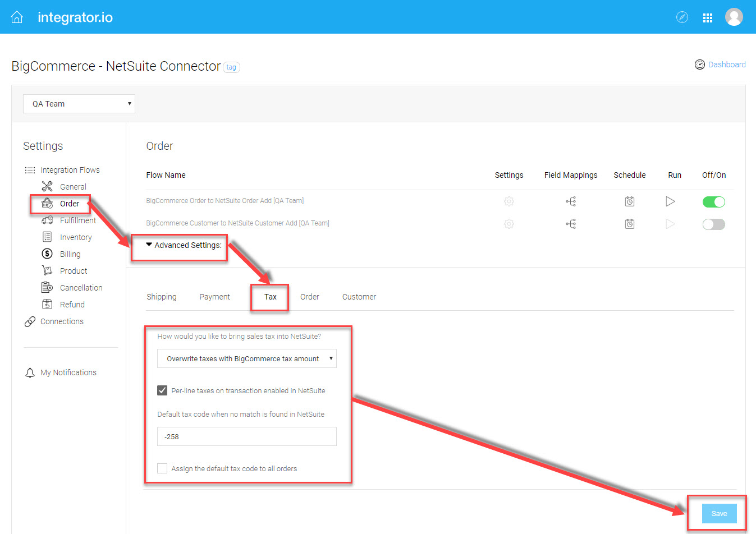Open field mappings for Order Add flow
Viewport: 756px width, 534px height.
(571, 201)
